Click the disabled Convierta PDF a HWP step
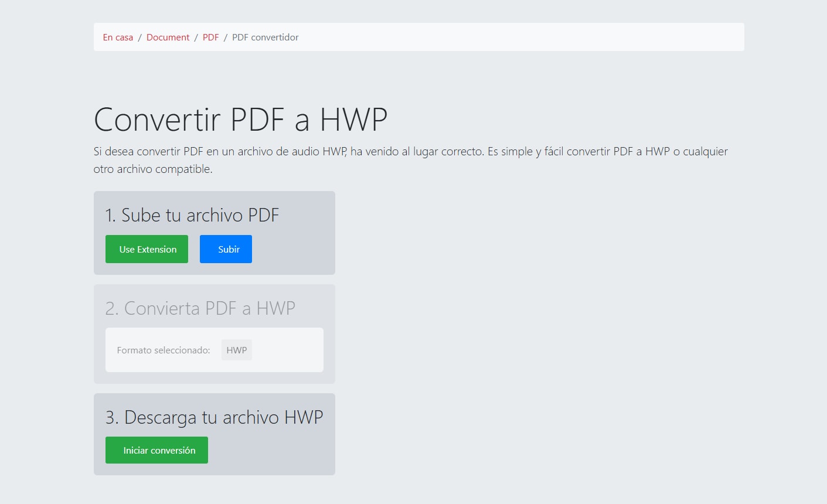 coord(200,308)
